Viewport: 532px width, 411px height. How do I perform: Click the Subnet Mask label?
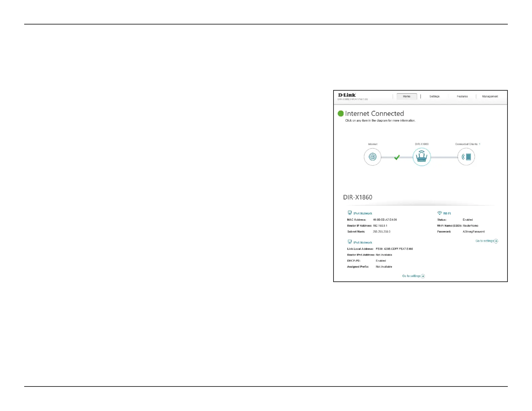coord(356,232)
